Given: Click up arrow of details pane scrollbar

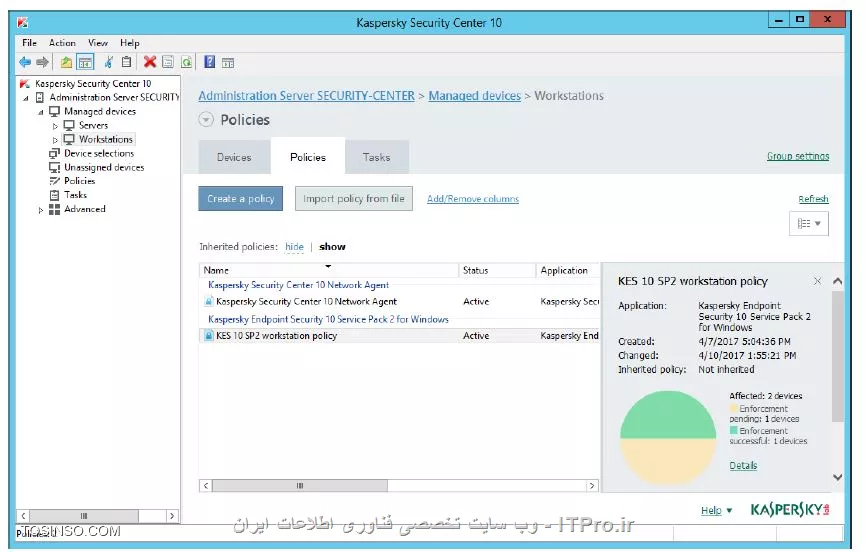Looking at the screenshot, I should click(838, 281).
